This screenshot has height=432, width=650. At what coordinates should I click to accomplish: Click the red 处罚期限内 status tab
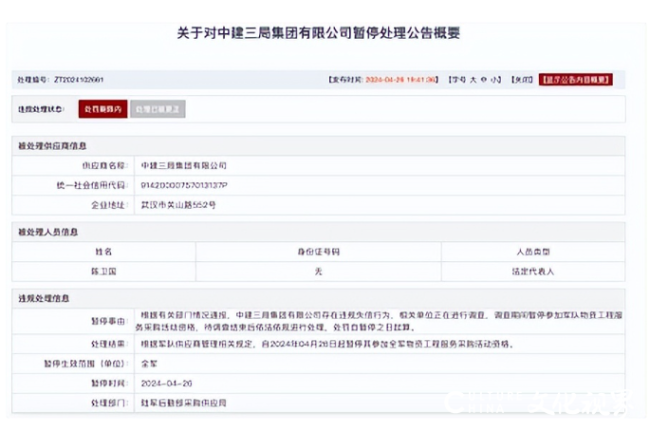(x=102, y=109)
